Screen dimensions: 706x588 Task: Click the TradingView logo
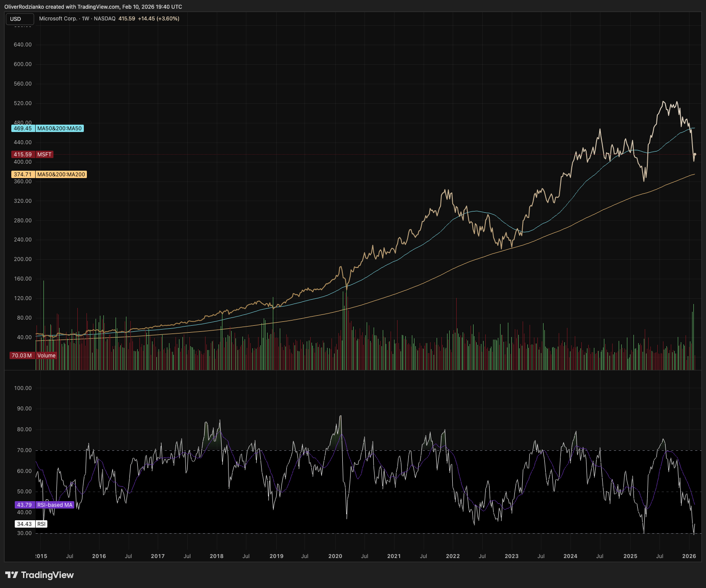point(40,575)
